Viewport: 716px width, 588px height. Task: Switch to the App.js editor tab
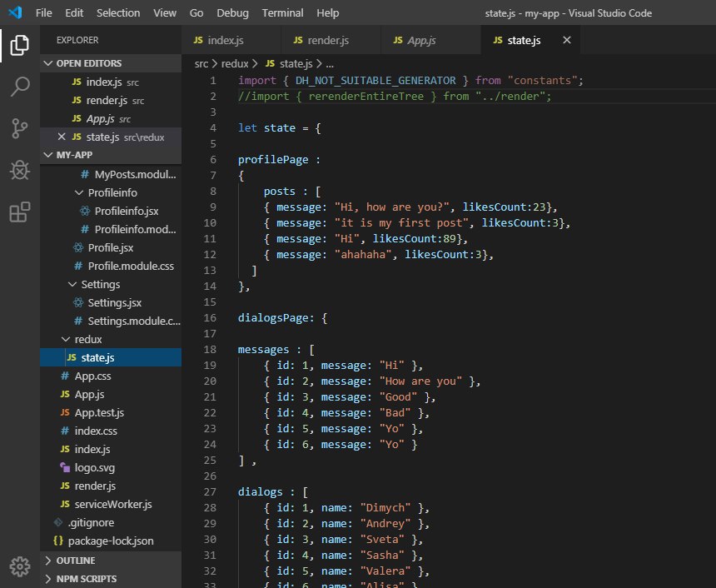tap(421, 40)
